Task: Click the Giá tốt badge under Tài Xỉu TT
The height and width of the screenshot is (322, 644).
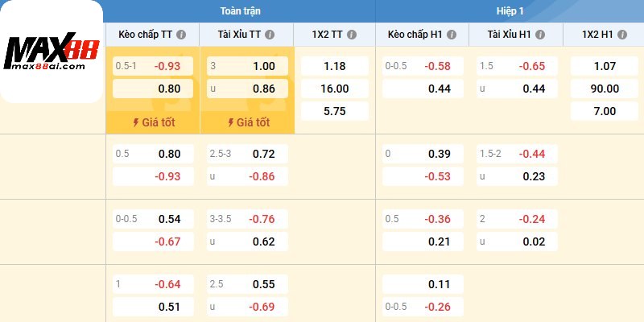Action: 248,122
